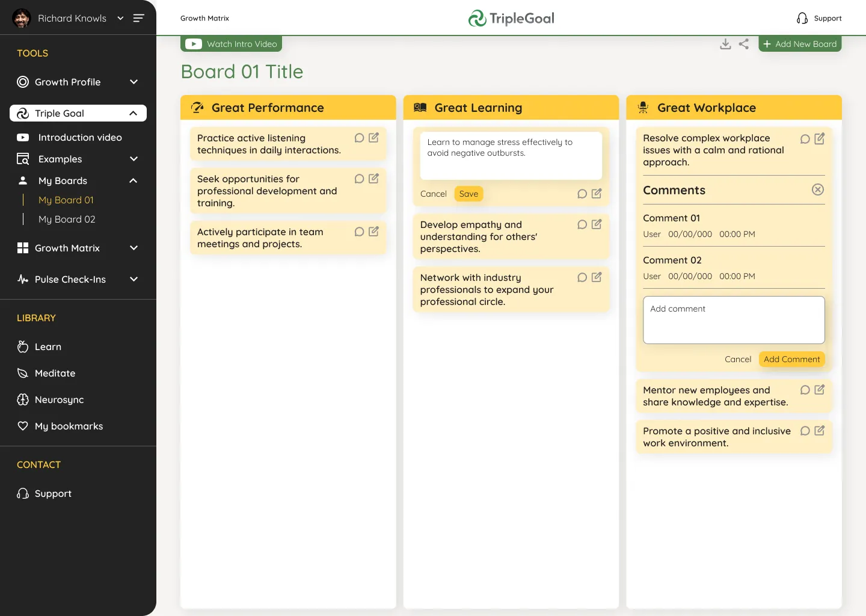Click the Add Comment button

point(791,359)
